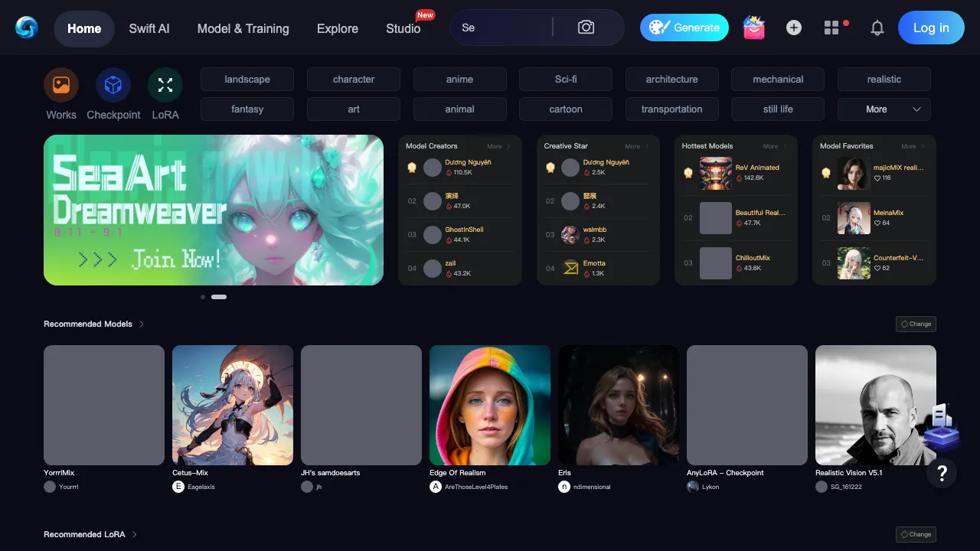Image resolution: width=980 pixels, height=551 pixels.
Task: Open Counterfeit-V favorite model
Action: [874, 263]
